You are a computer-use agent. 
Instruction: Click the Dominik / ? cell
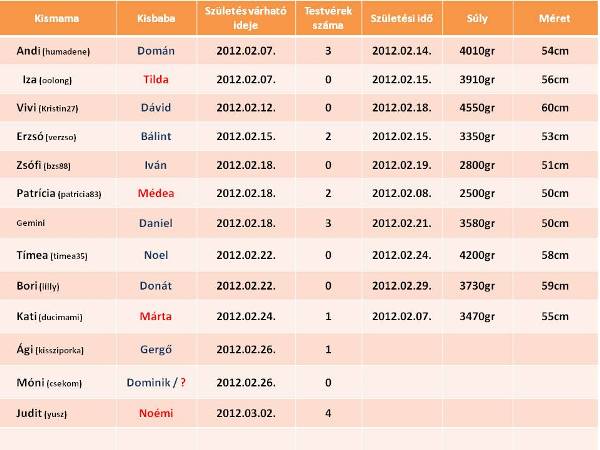coord(157,382)
